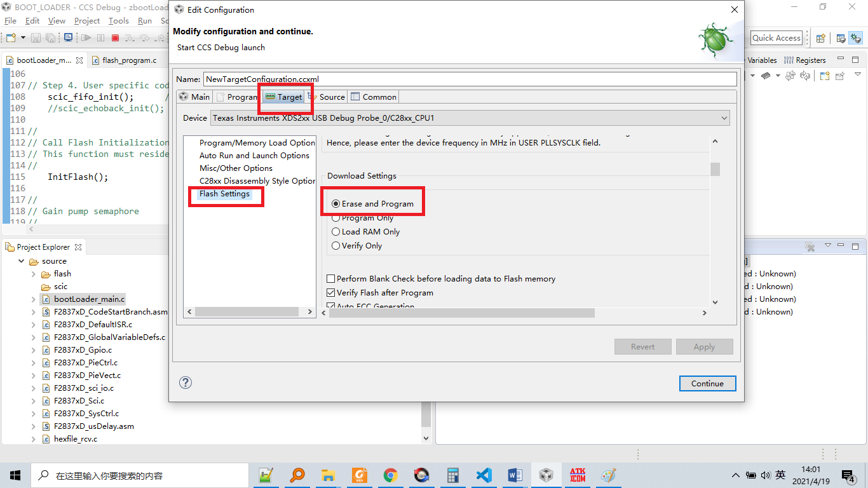Click the Save toolbar icon
Image resolution: width=868 pixels, height=488 pixels.
36,37
